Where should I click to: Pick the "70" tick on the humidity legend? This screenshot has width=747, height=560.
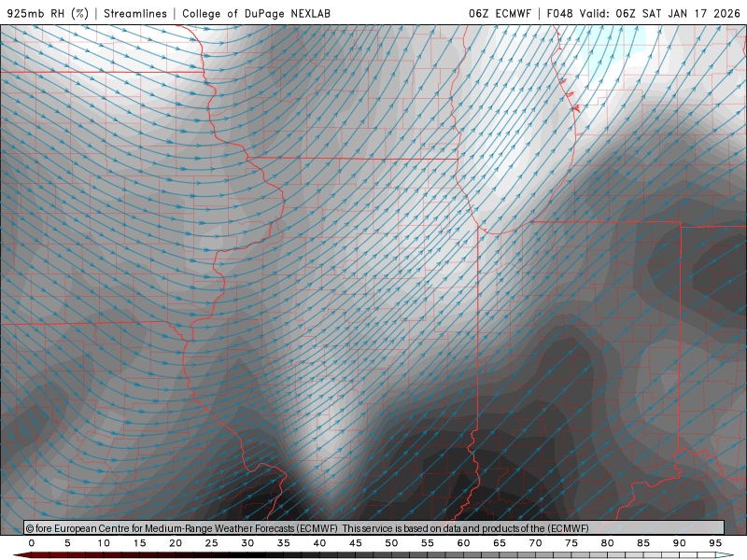[535, 543]
